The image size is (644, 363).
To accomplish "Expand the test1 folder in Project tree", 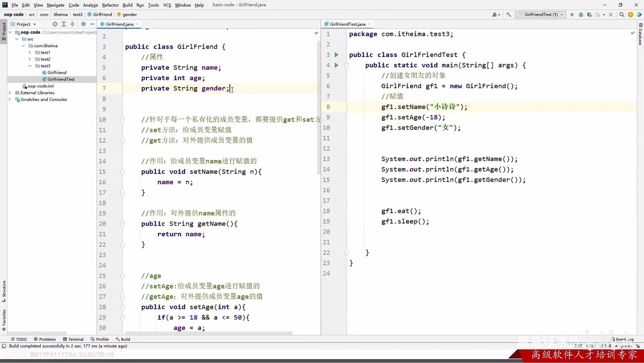I will pos(30,52).
